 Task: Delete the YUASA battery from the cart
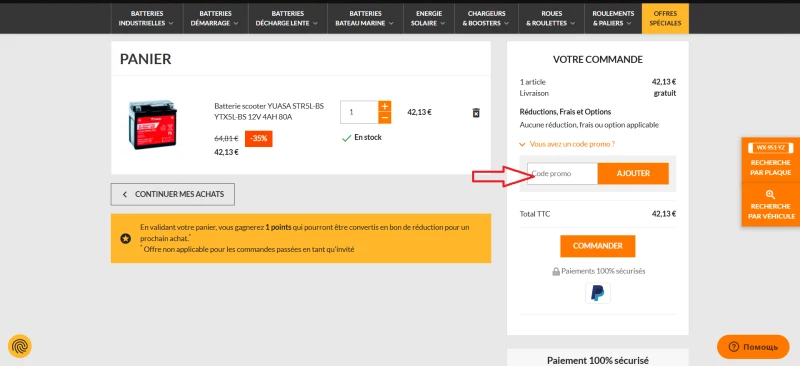pyautogui.click(x=476, y=112)
